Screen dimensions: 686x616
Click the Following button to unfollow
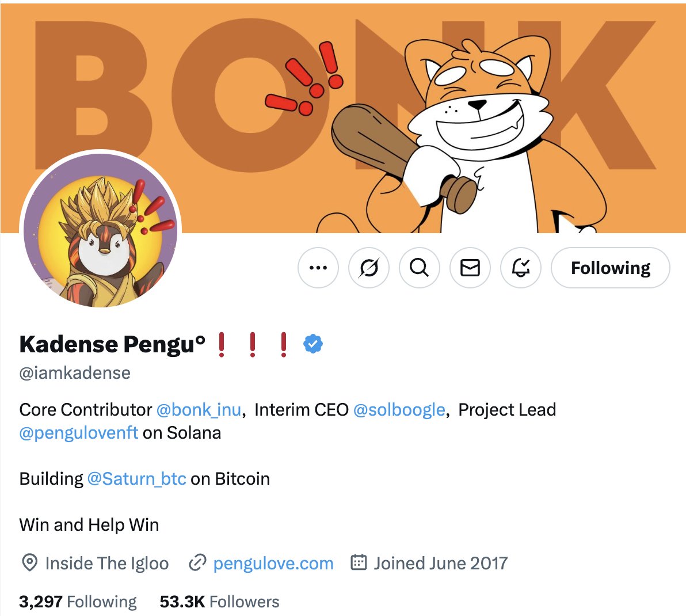(610, 268)
